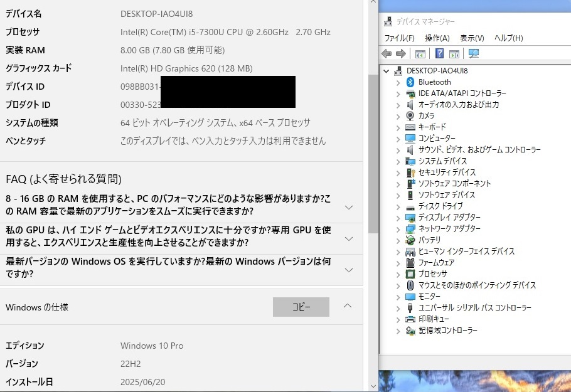Click the audio inputs speaker icon
The width and height of the screenshot is (571, 392).
point(410,105)
